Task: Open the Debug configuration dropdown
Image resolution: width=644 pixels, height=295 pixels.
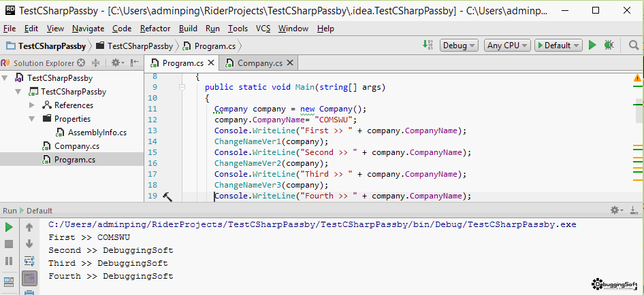Action: pyautogui.click(x=460, y=45)
